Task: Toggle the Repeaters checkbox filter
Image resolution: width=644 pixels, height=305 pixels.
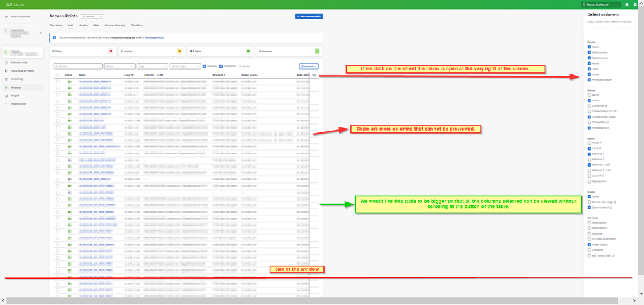Action: [221, 66]
